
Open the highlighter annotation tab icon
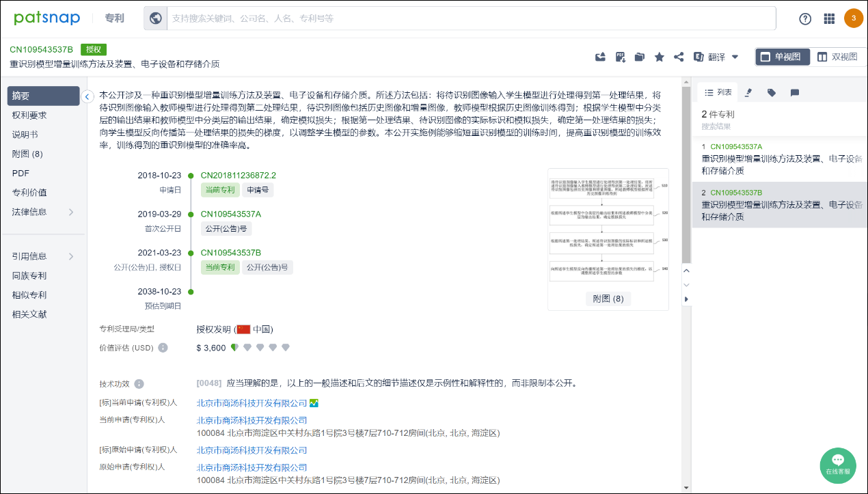(x=748, y=92)
